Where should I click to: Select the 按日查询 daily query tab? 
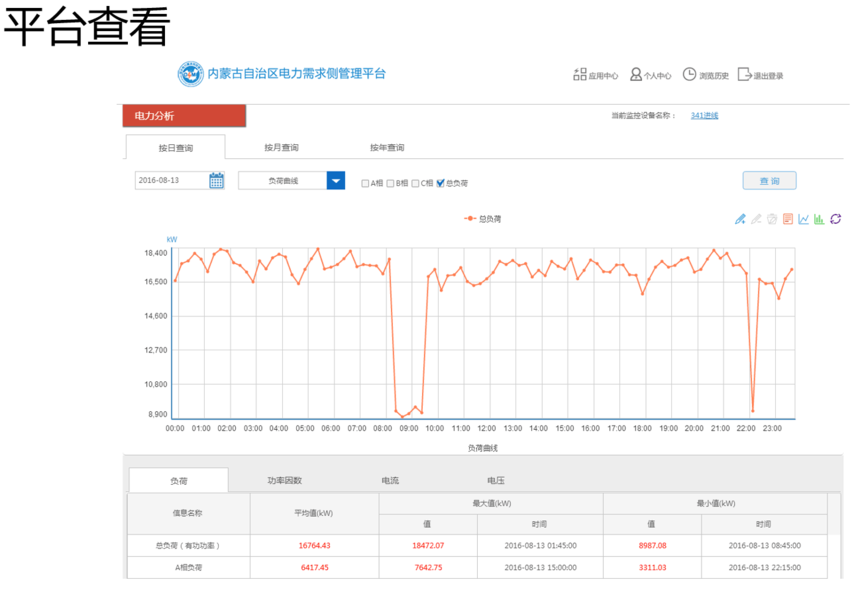click(x=176, y=148)
